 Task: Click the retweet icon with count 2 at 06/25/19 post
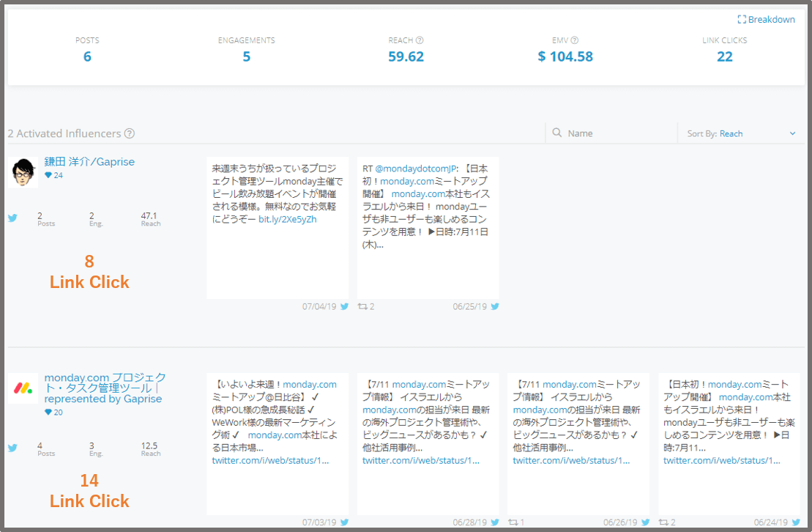coord(362,306)
